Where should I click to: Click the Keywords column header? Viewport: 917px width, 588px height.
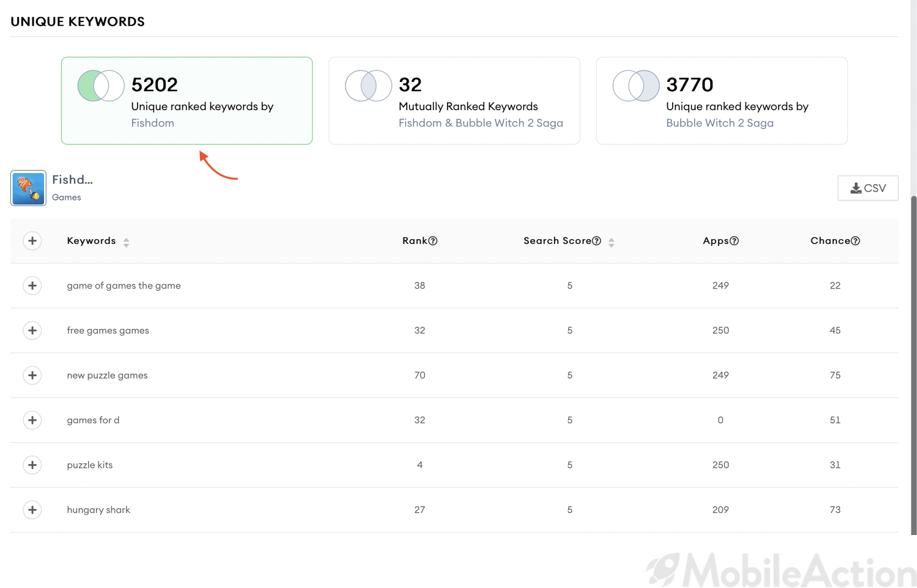91,241
